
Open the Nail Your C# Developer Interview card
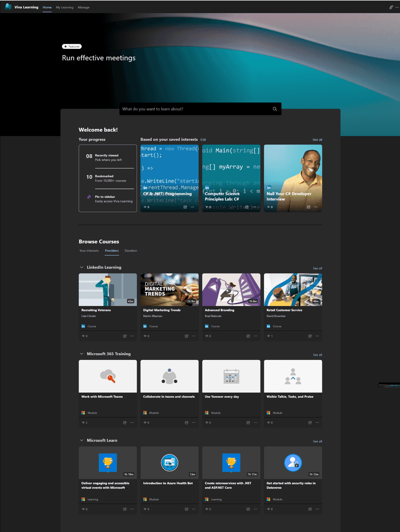coord(293,178)
